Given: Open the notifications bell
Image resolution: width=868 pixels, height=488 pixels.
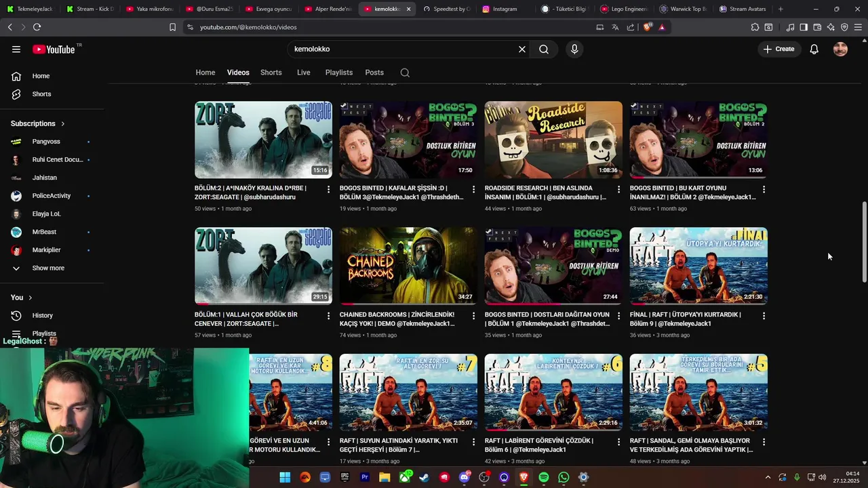Looking at the screenshot, I should point(814,49).
